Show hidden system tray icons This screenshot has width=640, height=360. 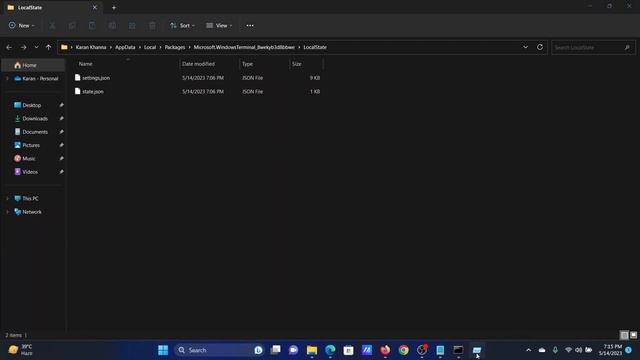[529, 350]
